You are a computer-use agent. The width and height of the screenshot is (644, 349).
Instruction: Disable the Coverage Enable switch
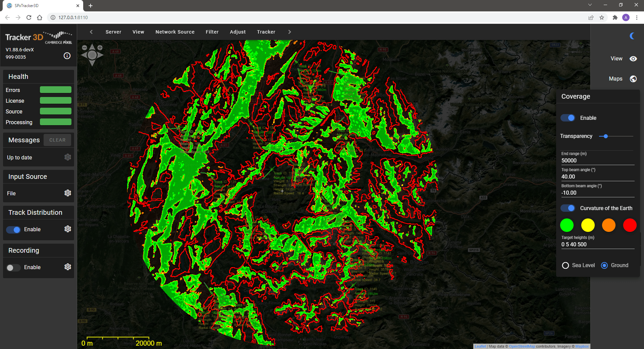568,118
